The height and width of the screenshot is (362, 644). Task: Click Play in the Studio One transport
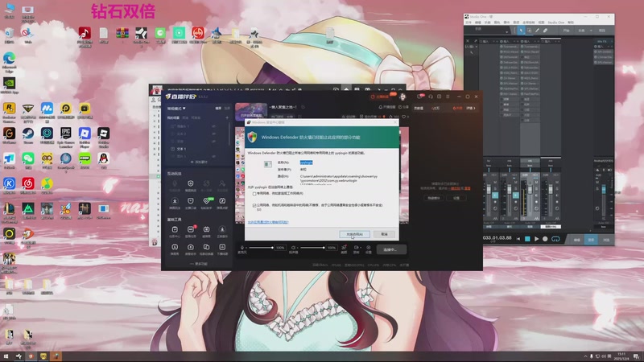point(536,239)
